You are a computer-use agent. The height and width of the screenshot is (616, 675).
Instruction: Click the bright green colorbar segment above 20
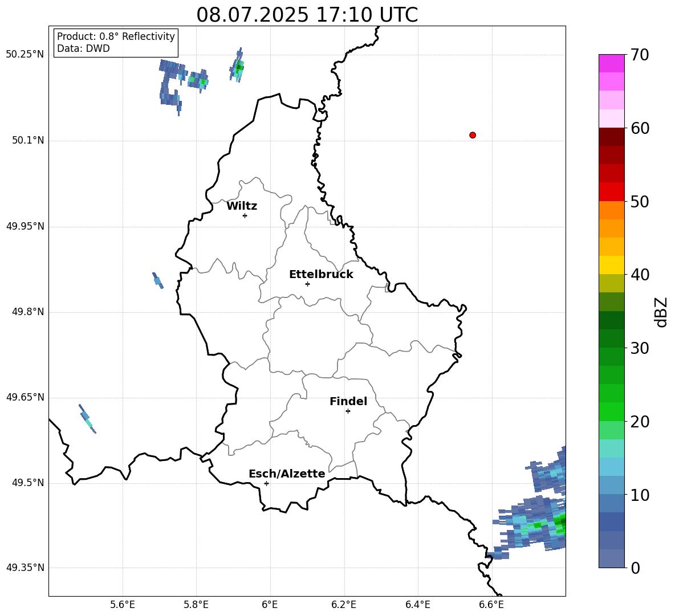tap(611, 411)
